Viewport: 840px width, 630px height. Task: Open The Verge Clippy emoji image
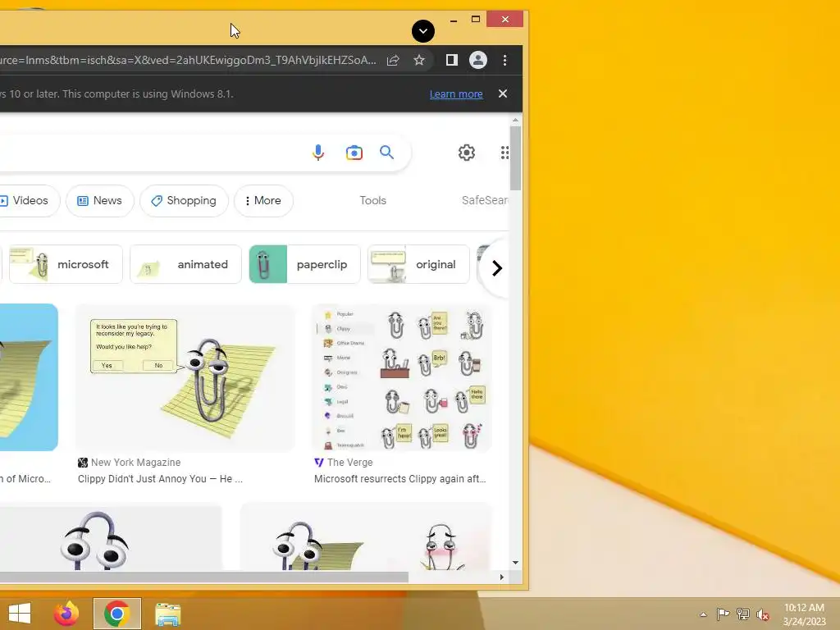402,377
